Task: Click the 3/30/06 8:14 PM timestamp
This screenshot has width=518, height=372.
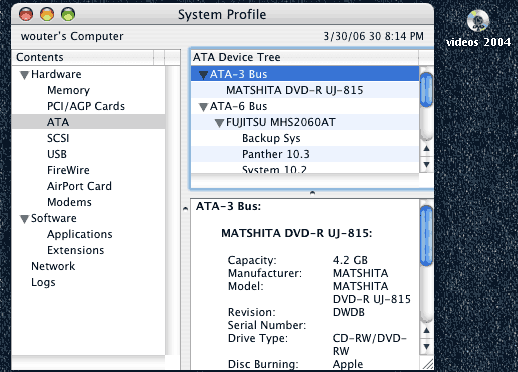Action: (373, 36)
